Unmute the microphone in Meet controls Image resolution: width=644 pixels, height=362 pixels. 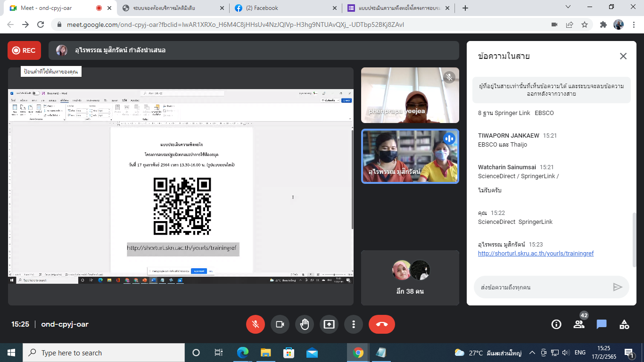[256, 324]
